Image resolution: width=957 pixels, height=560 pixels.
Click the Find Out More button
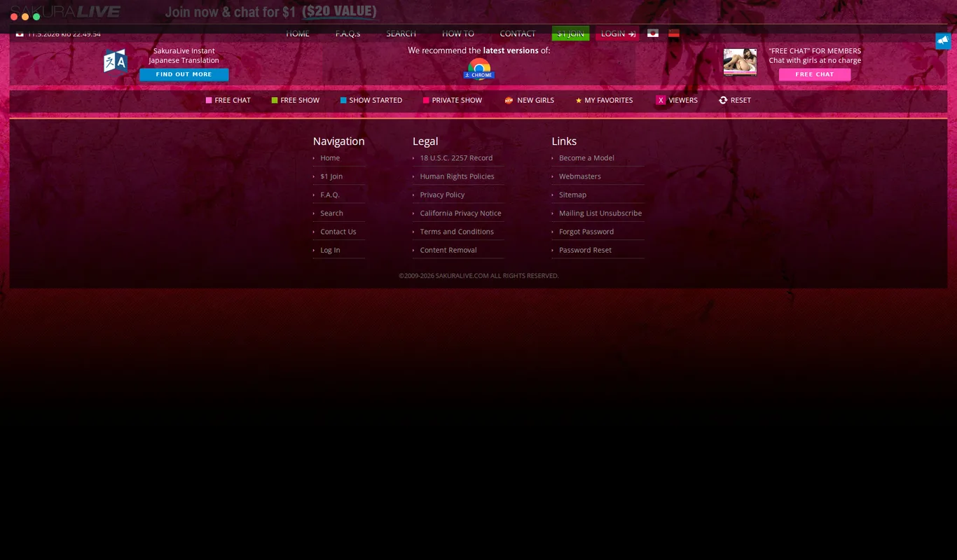click(x=184, y=74)
